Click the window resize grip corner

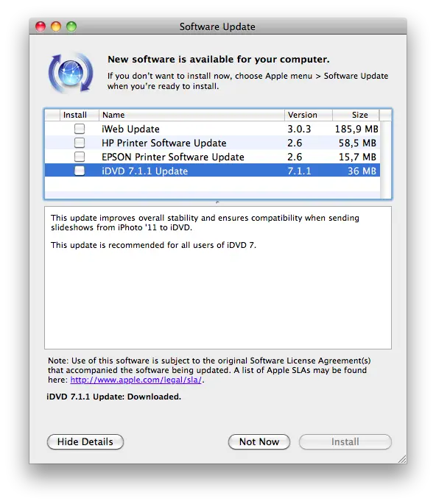[x=402, y=459]
